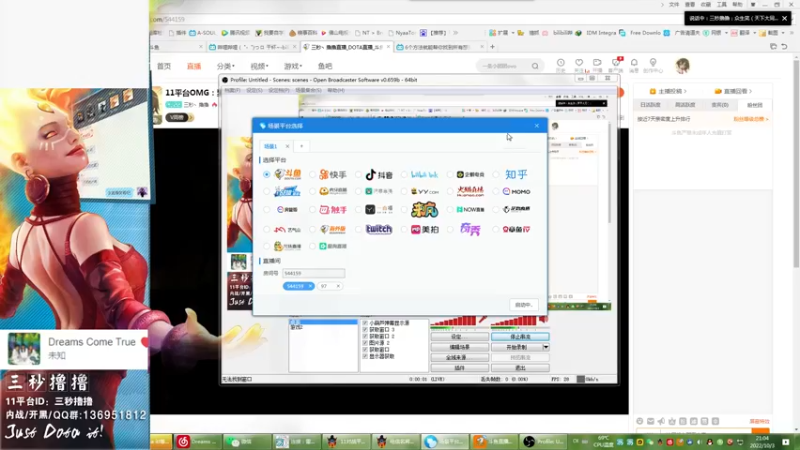Select the Meipai (美拍) platform radio button

404,230
